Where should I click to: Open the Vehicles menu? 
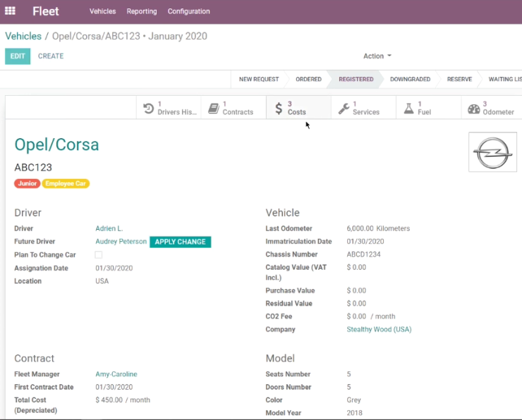102,11
